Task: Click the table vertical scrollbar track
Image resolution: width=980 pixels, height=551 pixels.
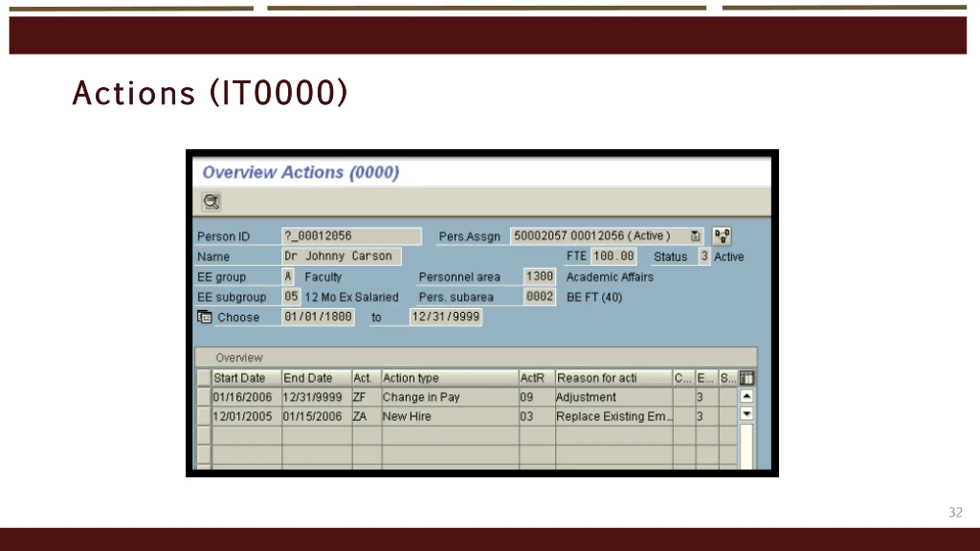Action: point(746,446)
